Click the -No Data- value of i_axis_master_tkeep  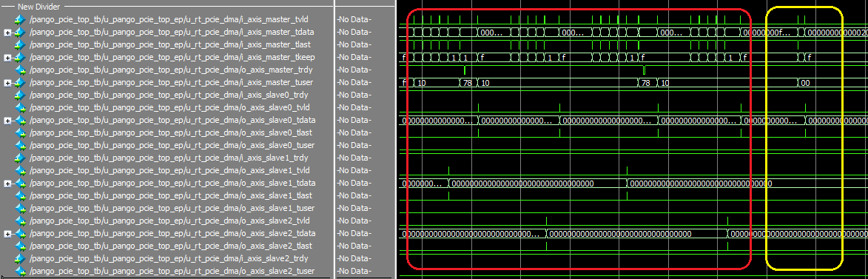[x=354, y=58]
